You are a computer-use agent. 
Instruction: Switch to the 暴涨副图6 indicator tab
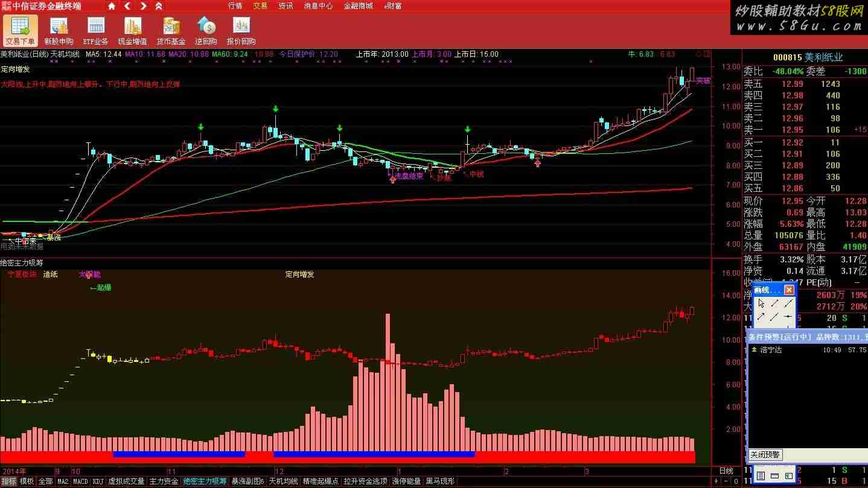(x=248, y=481)
